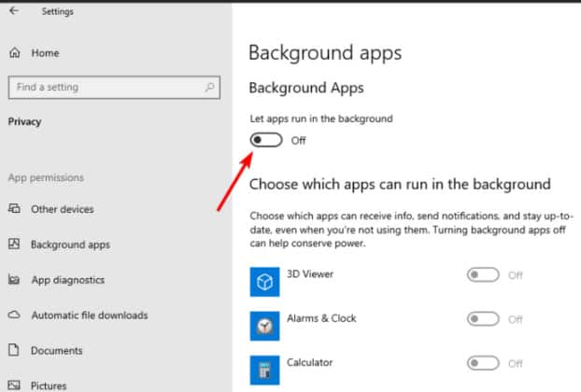Enable Let apps run in the background
Image resolution: width=581 pixels, height=392 pixels.
tap(266, 140)
